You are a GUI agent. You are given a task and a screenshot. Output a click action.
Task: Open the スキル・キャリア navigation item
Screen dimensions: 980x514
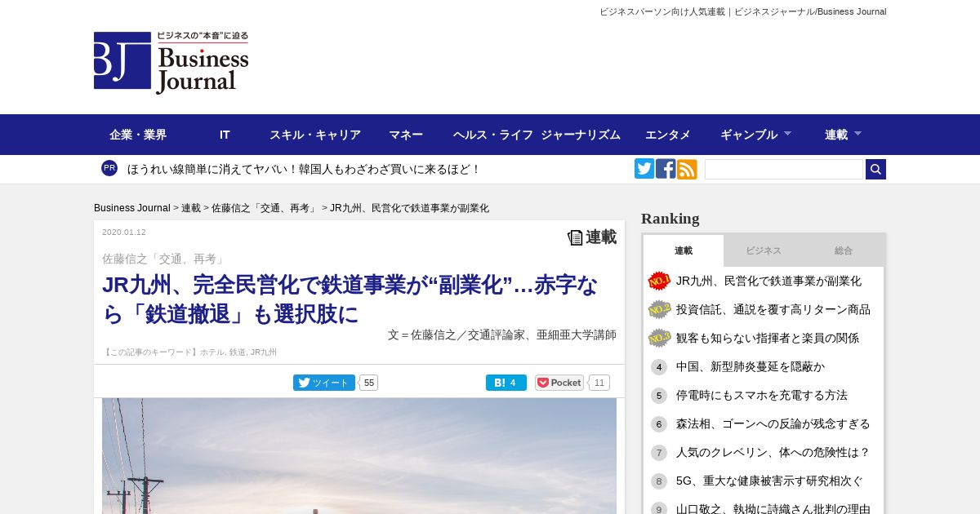(315, 135)
